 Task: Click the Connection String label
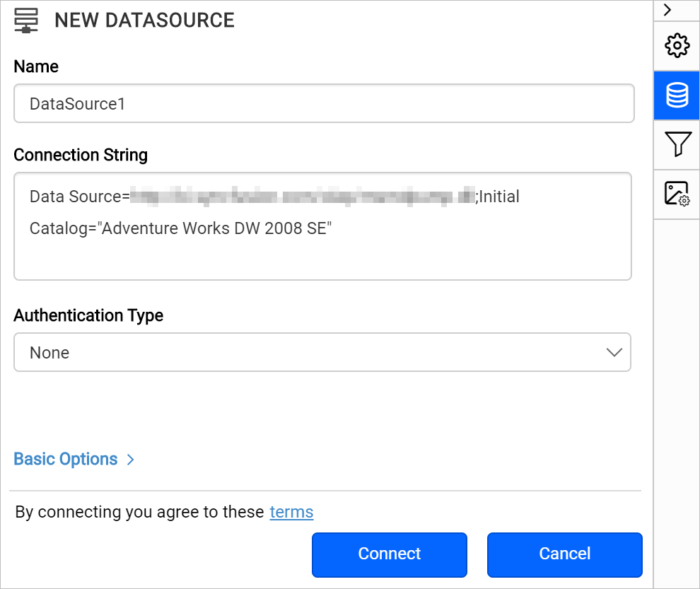pos(81,155)
